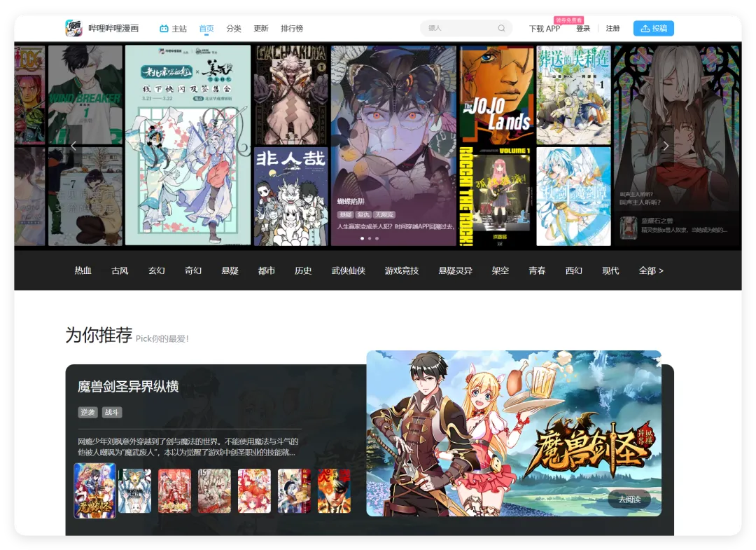Click the 投稿 upload button
This screenshot has height=550, width=756.
653,29
